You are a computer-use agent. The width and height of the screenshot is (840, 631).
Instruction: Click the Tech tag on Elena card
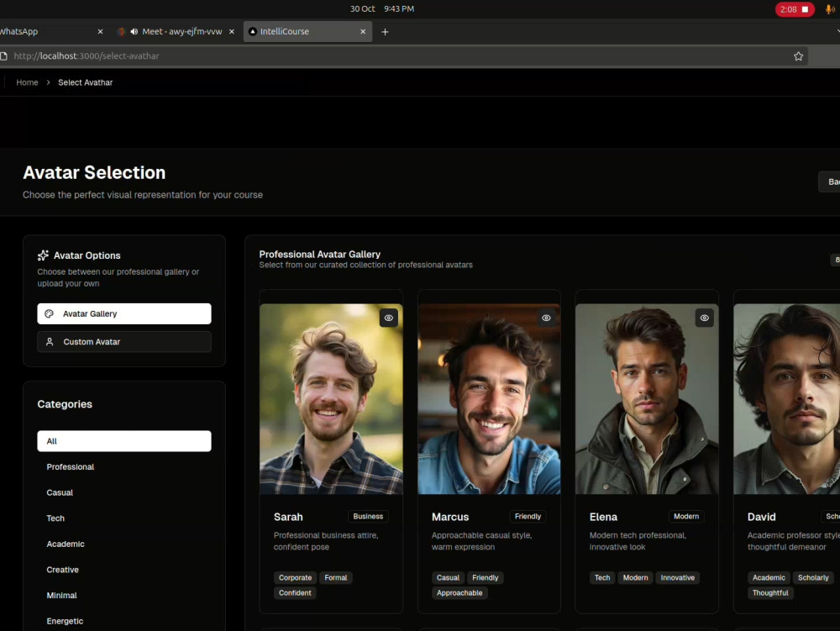(602, 577)
